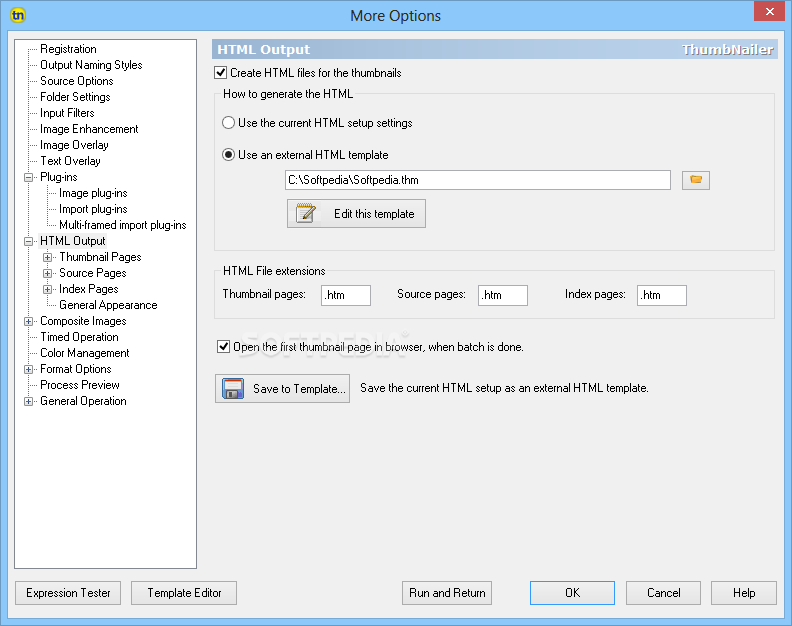
Task: Click the Source pages extension field
Action: [x=503, y=295]
